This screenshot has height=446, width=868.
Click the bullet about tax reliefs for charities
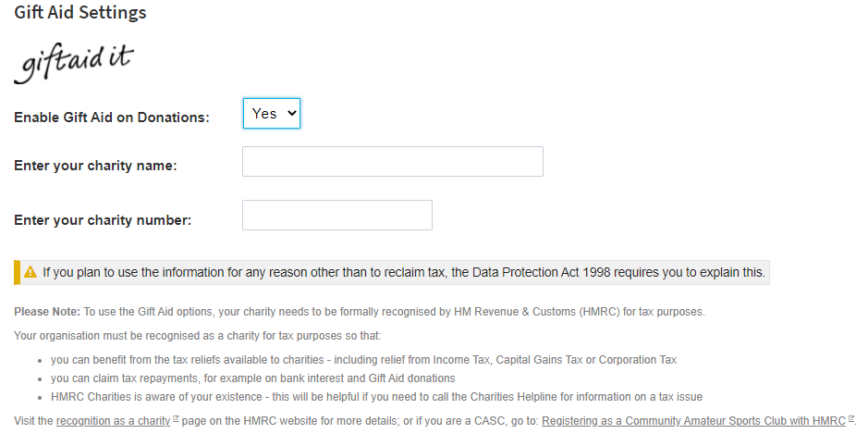click(364, 359)
